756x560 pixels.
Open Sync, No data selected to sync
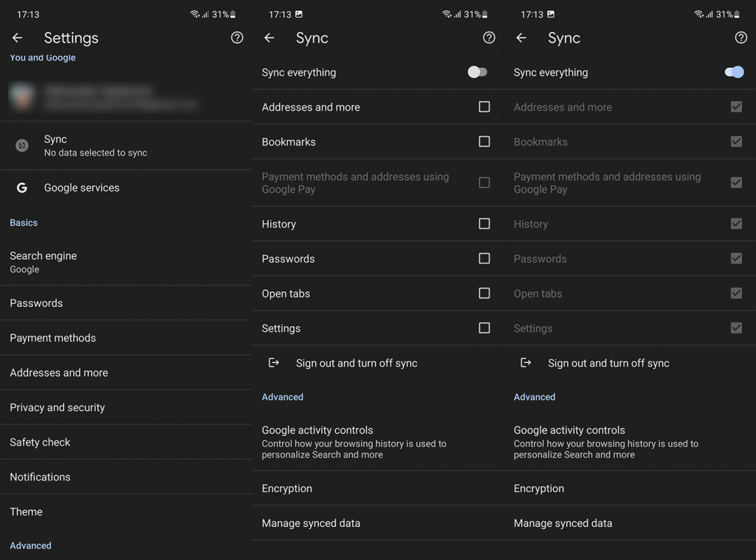pos(126,145)
